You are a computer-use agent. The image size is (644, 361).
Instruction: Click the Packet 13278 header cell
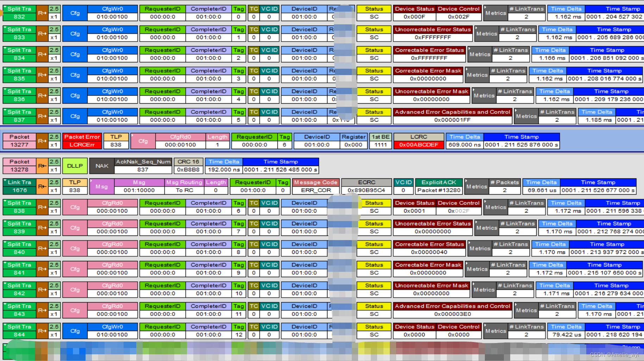(19, 166)
